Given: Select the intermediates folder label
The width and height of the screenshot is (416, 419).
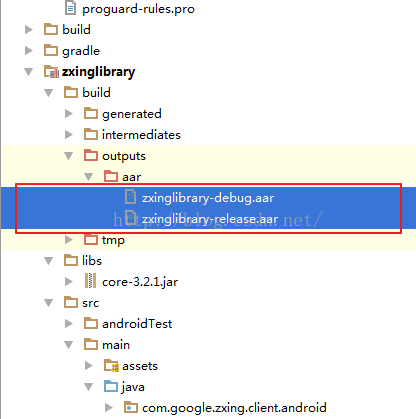Looking at the screenshot, I should coord(141,135).
